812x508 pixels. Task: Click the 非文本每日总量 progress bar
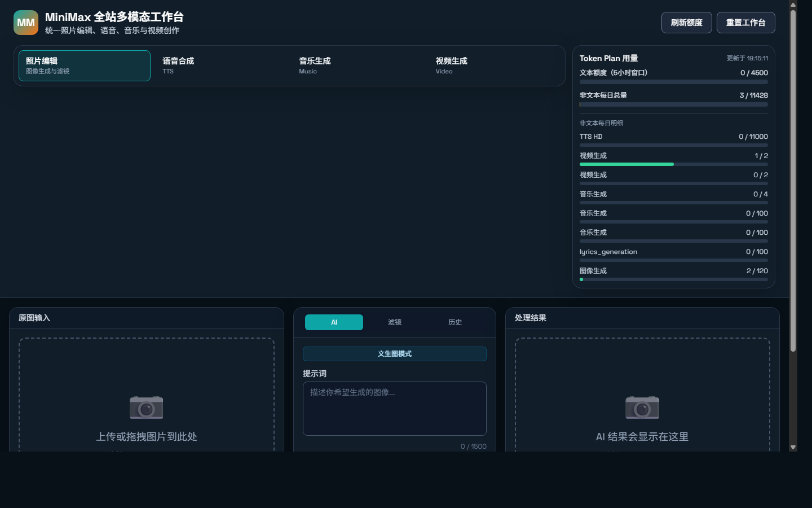click(x=674, y=104)
